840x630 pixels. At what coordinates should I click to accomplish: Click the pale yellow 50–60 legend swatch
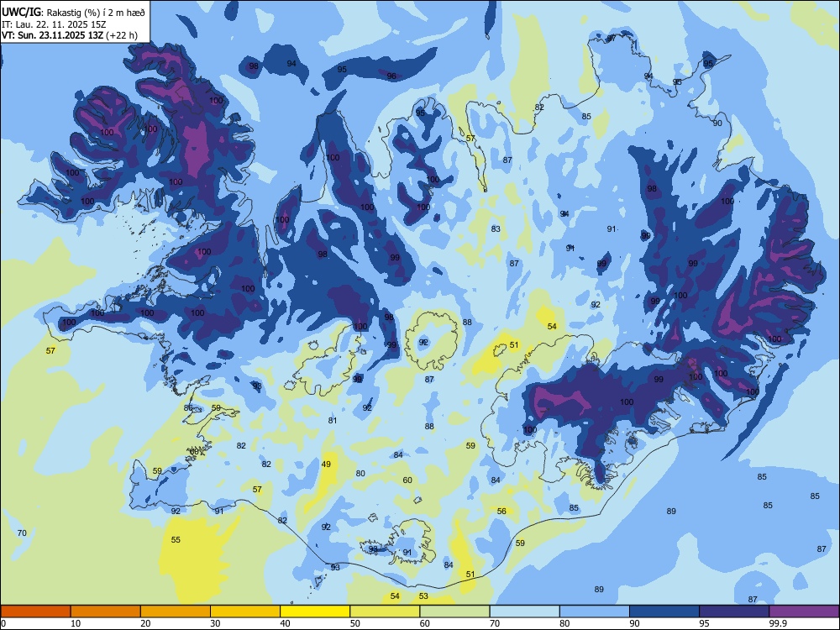tap(385, 612)
